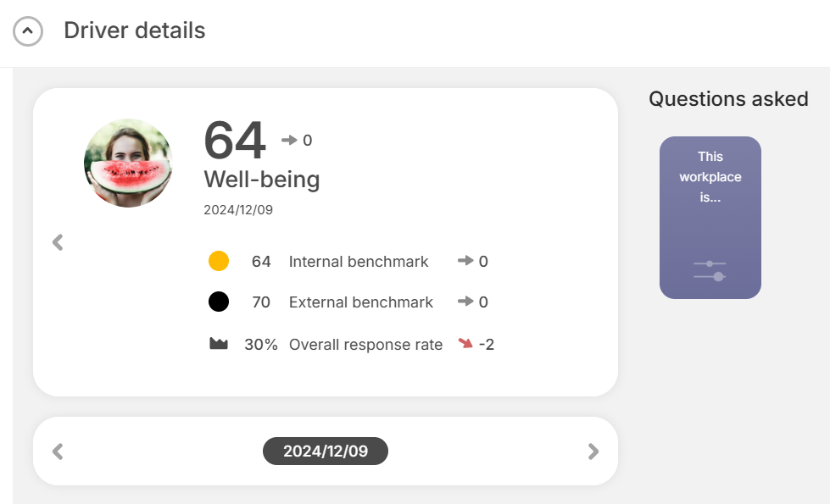This screenshot has height=504, width=830.
Task: Click the slider icon on question card
Action: click(x=710, y=270)
